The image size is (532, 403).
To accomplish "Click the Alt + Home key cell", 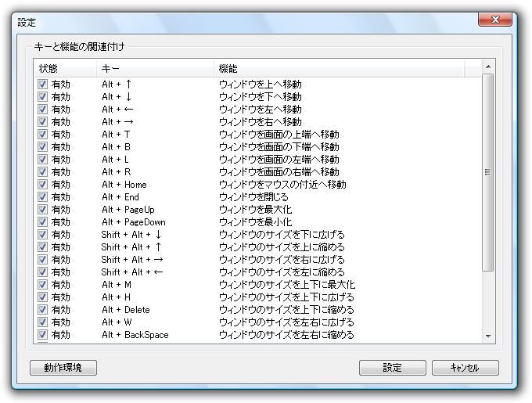I will pos(124,185).
